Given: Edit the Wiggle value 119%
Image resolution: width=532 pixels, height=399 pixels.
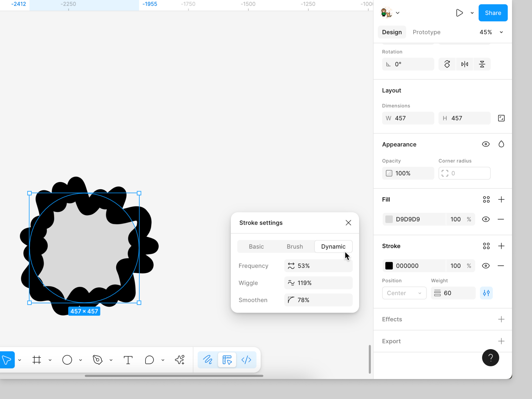Looking at the screenshot, I should point(318,283).
